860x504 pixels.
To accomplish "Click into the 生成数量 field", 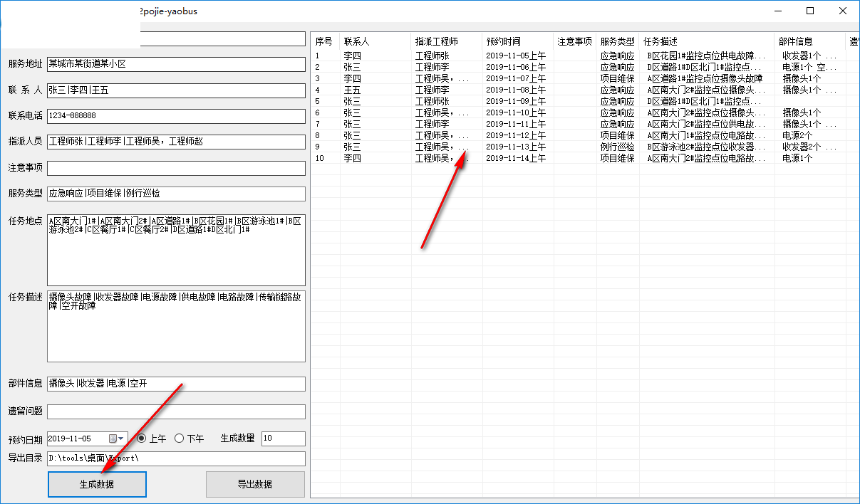I will tap(284, 439).
